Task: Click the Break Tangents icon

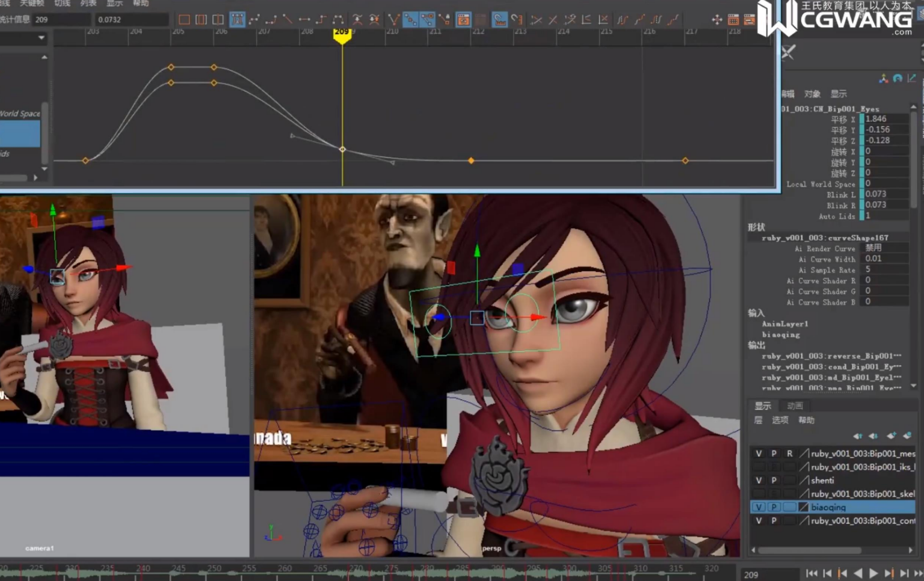Action: click(x=393, y=20)
